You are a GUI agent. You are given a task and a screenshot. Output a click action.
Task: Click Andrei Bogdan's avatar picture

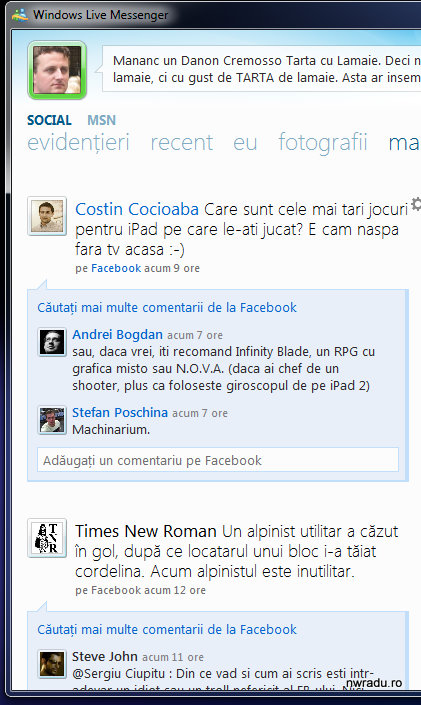pyautogui.click(x=52, y=342)
